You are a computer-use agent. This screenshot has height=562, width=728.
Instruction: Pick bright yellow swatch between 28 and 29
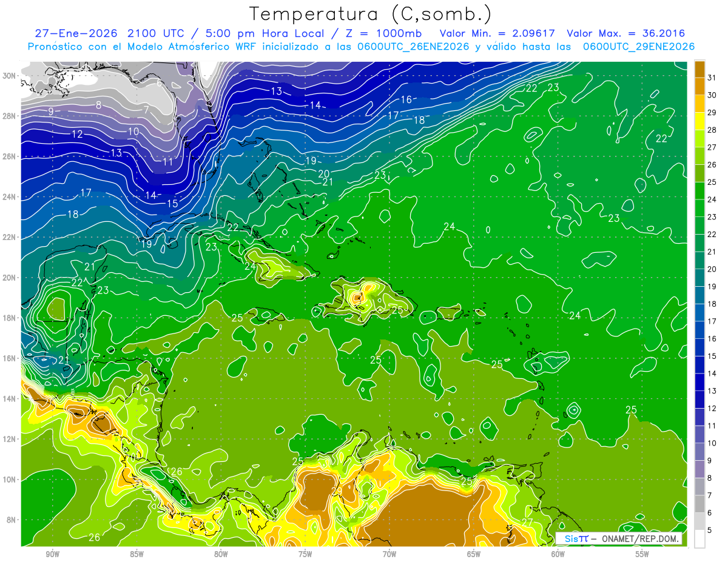point(699,122)
